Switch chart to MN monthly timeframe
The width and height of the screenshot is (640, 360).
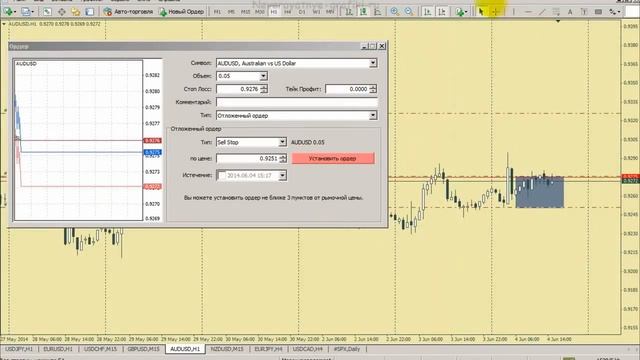click(x=330, y=12)
